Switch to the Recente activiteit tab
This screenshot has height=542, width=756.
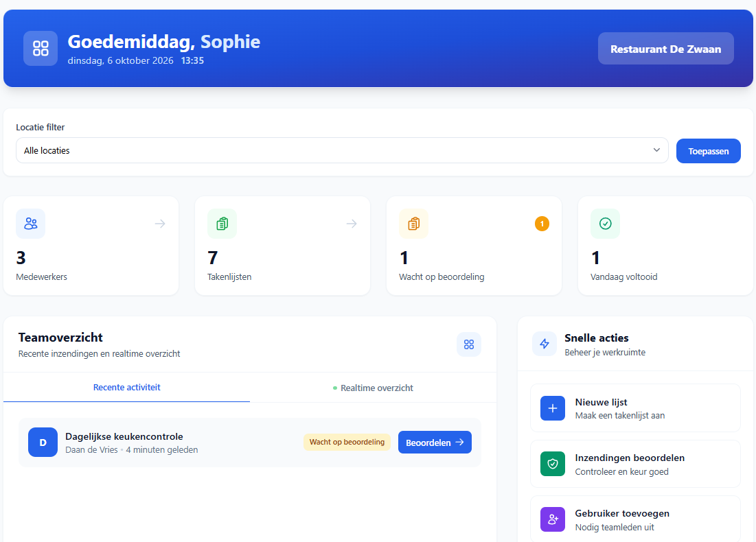pyautogui.click(x=126, y=388)
